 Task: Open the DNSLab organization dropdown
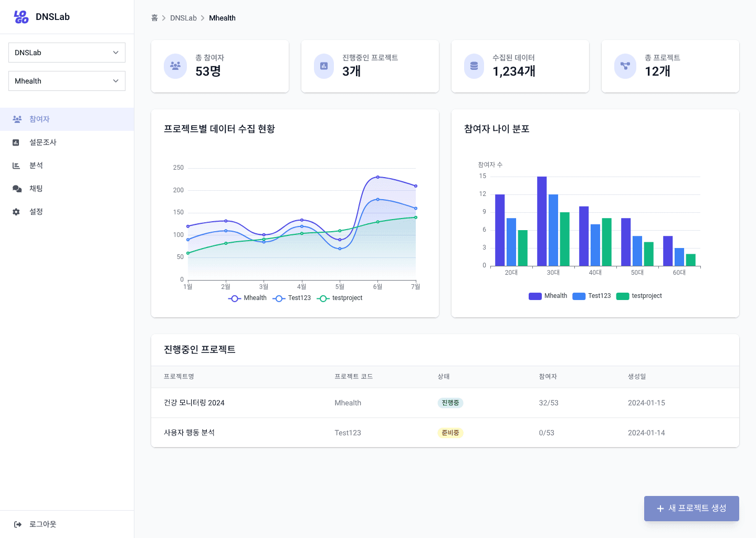(x=67, y=53)
